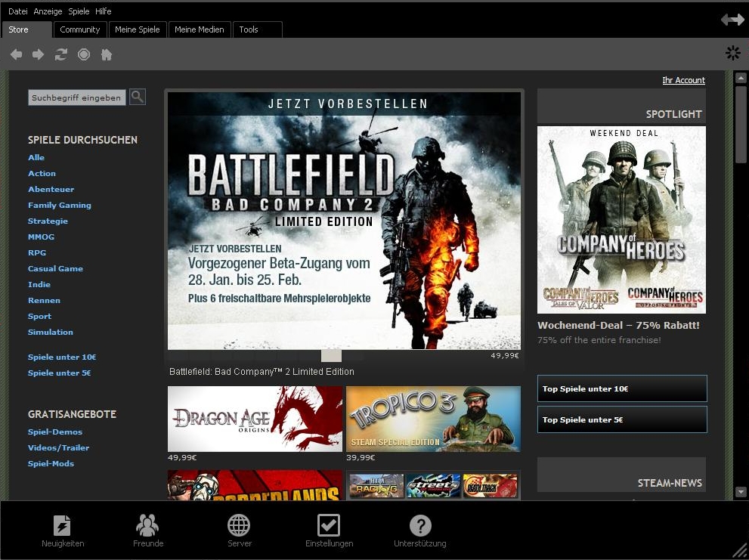Click the Battlefield Limited Edition caption text

pyautogui.click(x=262, y=372)
